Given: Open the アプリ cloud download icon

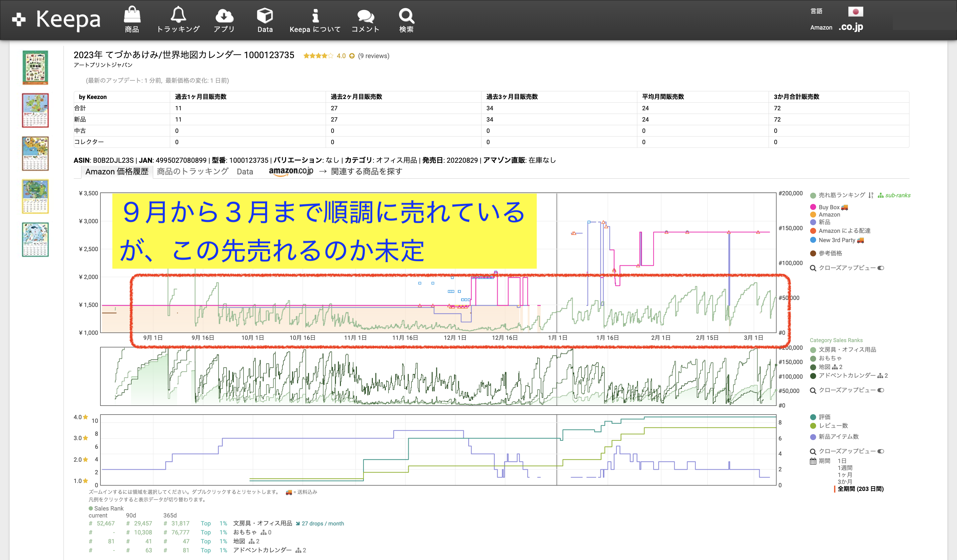Looking at the screenshot, I should 224,16.
